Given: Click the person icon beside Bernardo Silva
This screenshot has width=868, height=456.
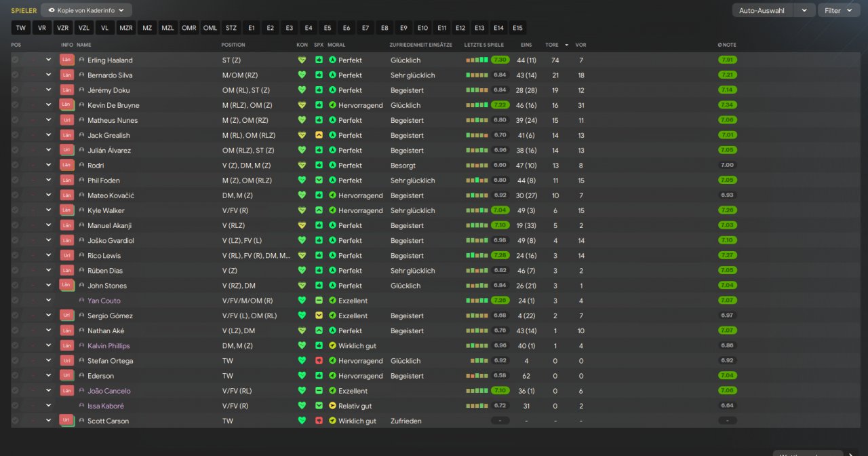Looking at the screenshot, I should [x=82, y=75].
